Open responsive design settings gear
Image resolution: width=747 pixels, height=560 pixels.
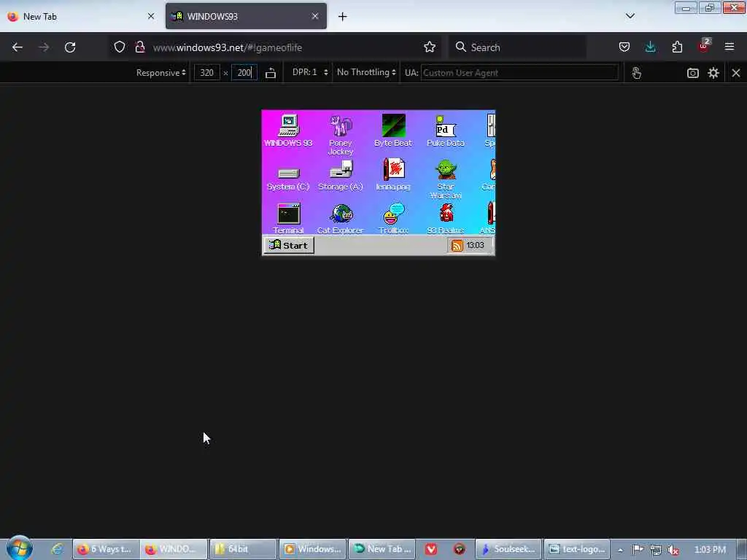(x=713, y=73)
